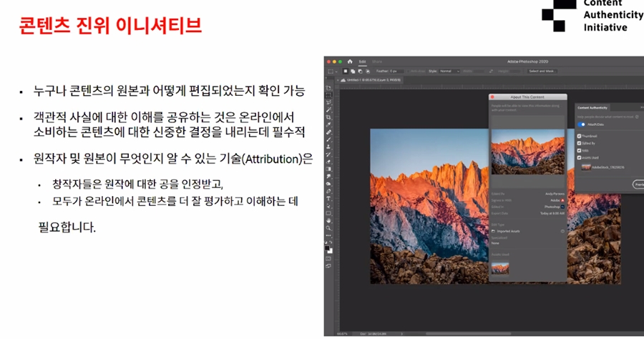Viewport: 644px width, 339px height.
Task: Select the Move/Artboard tool at toolbar top
Action: click(x=328, y=87)
